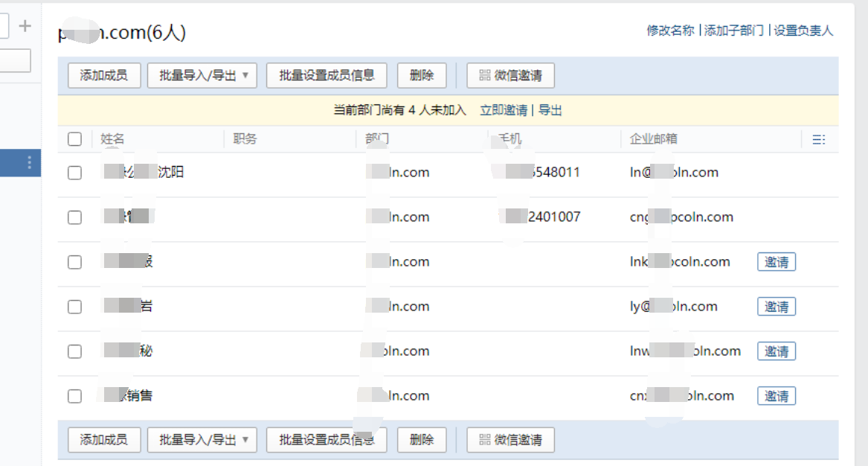Expand the top 批量导入/导出 dropdown
The width and height of the screenshot is (868, 466).
(247, 75)
